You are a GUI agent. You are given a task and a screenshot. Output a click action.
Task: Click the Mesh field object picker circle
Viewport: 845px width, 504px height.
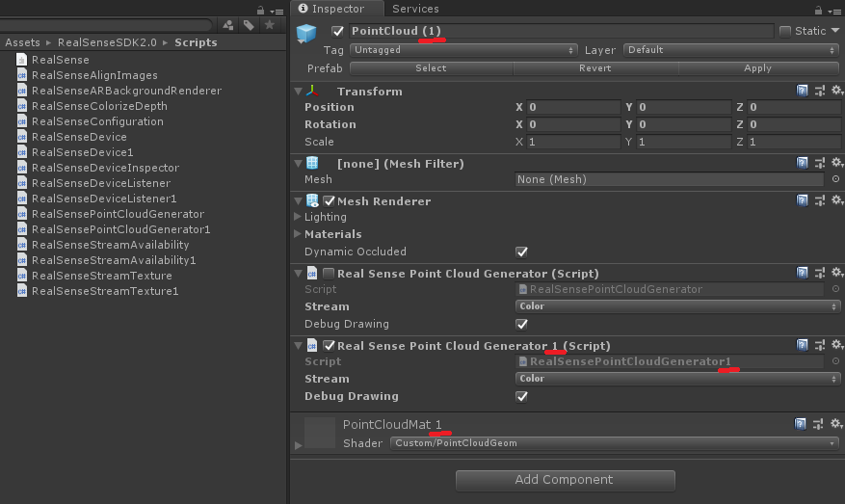(x=833, y=179)
